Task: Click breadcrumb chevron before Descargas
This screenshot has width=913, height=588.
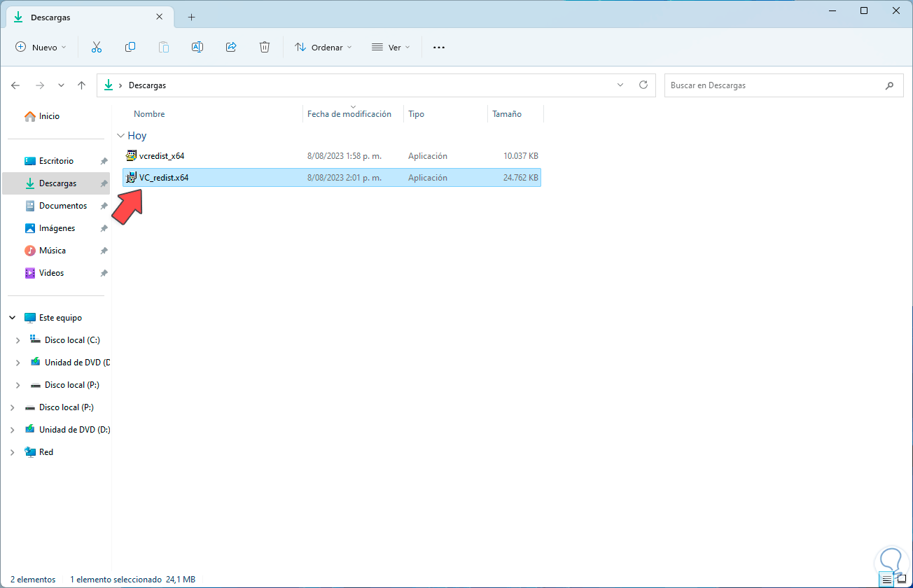Action: (121, 85)
